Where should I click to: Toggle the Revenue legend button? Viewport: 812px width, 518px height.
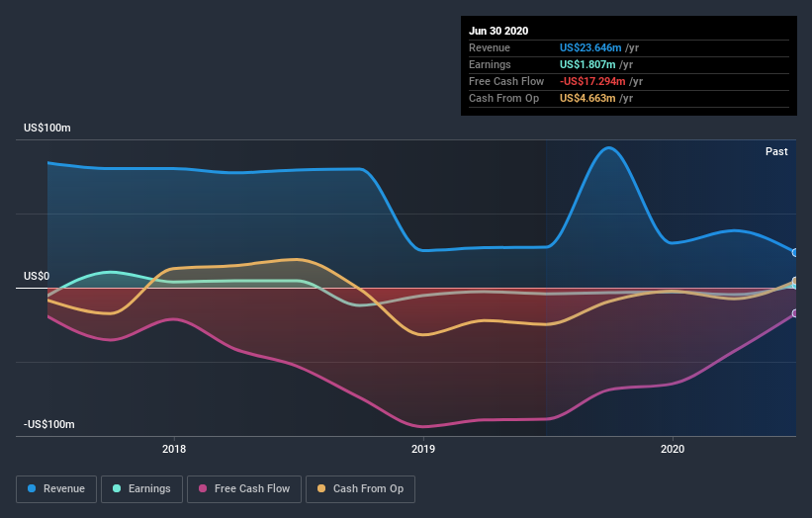coord(56,489)
